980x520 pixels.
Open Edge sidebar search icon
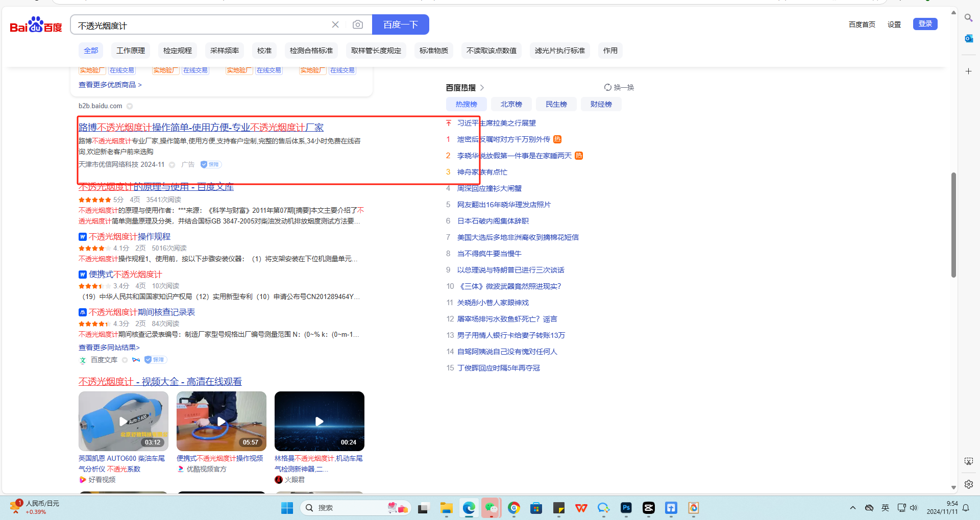(x=968, y=18)
